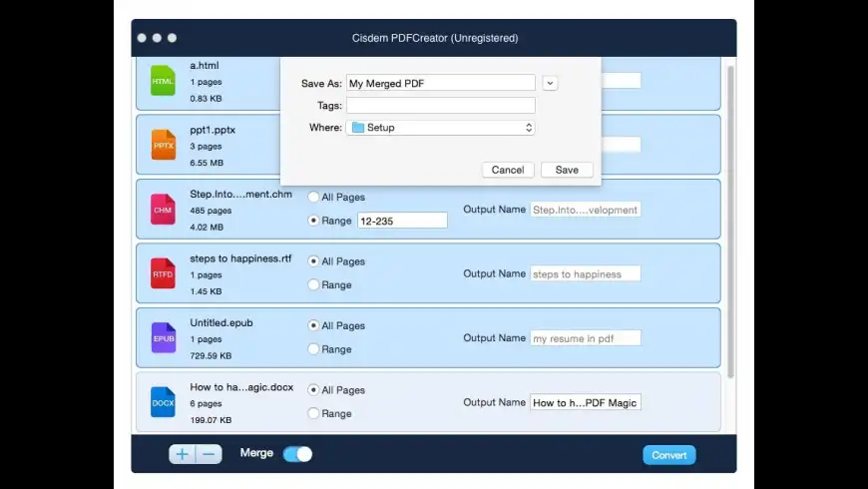Screen dimensions: 868x489
Task: Select Range for steps to happiness.rtf
Action: tap(313, 284)
